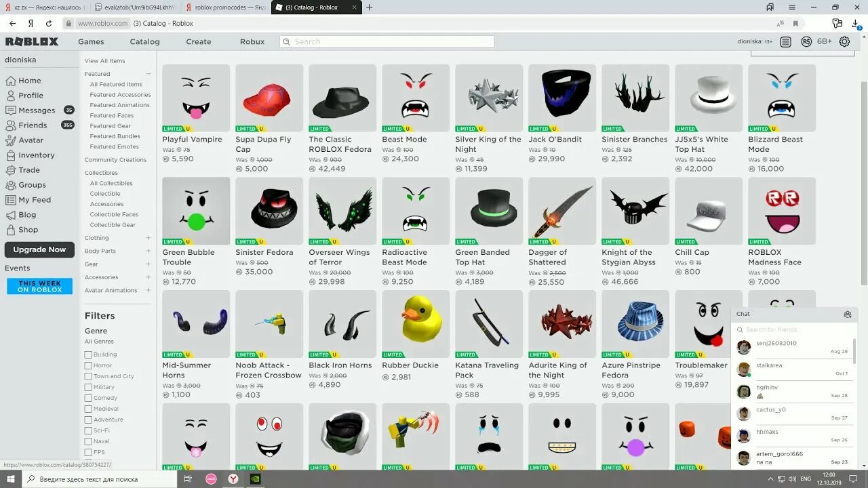Click the This Week on Roblox banner
Image resolution: width=868 pixels, height=488 pixels.
[x=39, y=287]
